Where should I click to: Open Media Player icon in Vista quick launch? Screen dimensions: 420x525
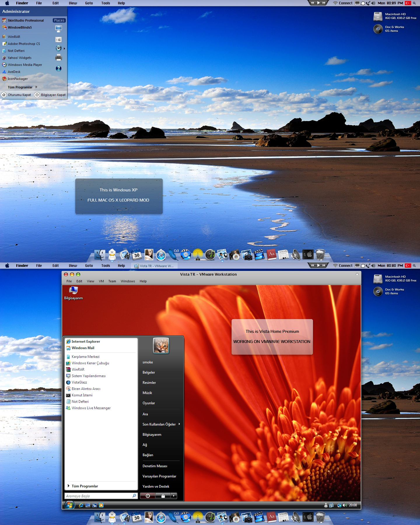(x=101, y=505)
